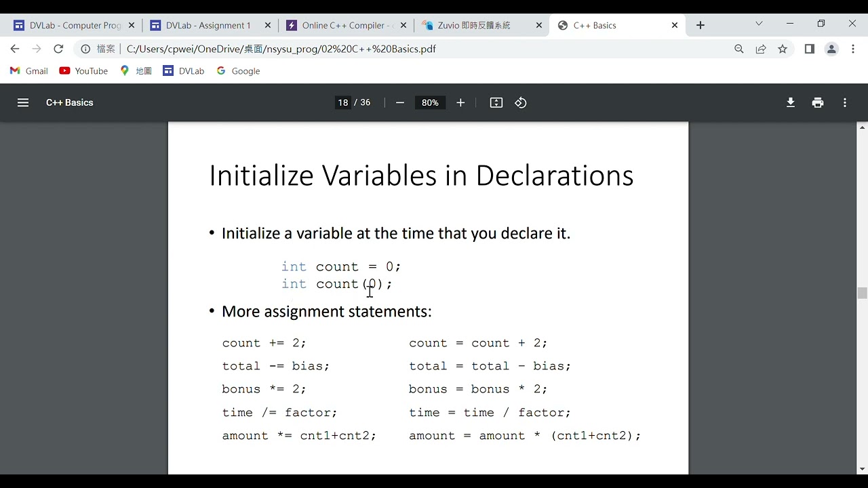The image size is (868, 488).
Task: Click the code line int count = 0;
Action: 341,266
